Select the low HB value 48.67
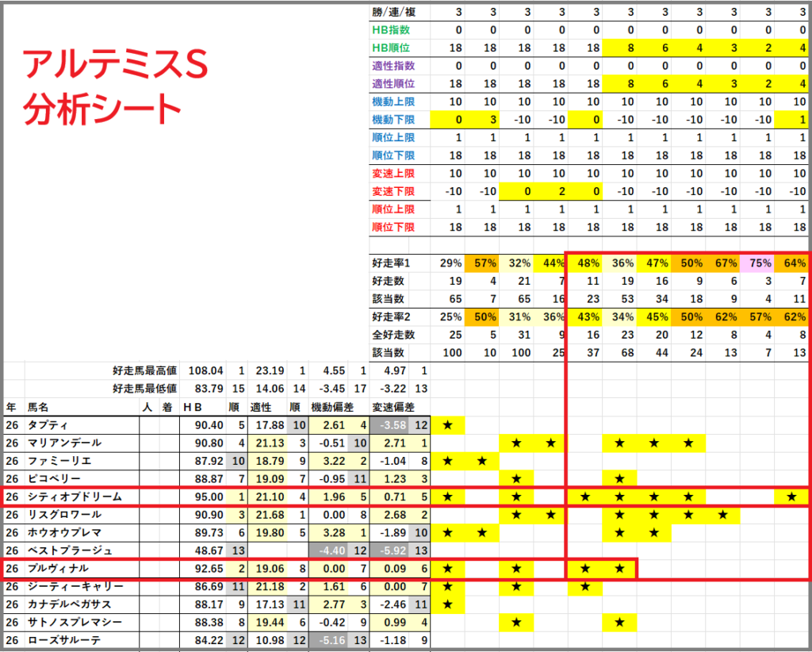Screen dimensions: 812x652 click(x=204, y=550)
